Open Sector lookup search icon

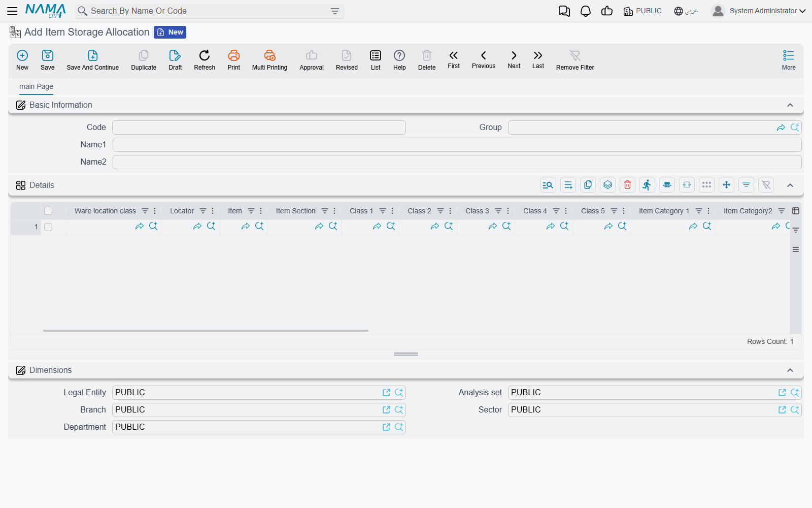tap(795, 410)
